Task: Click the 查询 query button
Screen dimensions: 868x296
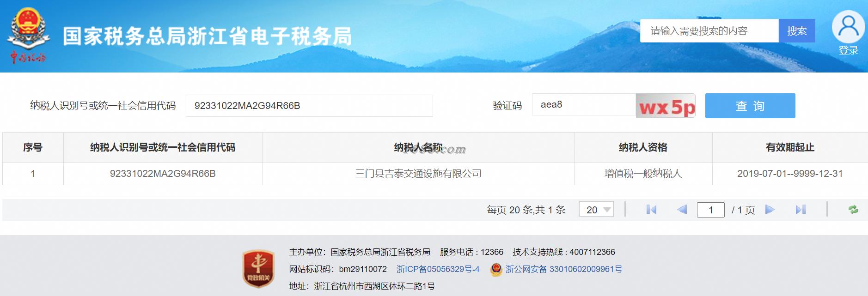Action: click(750, 106)
